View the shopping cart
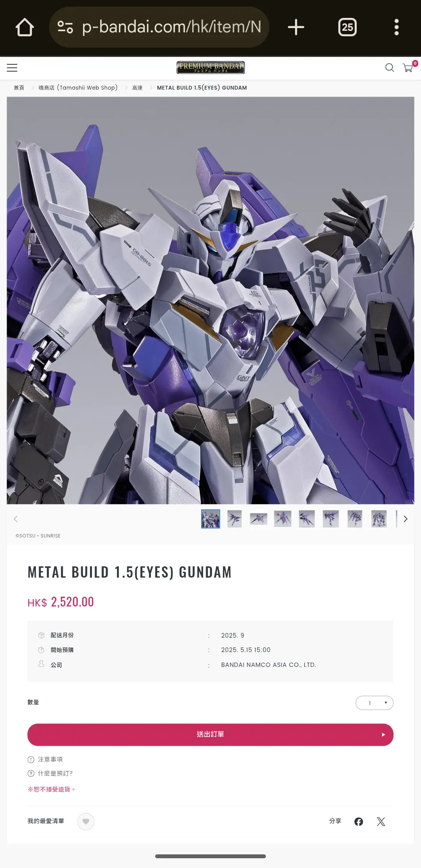421x868 pixels. point(409,67)
